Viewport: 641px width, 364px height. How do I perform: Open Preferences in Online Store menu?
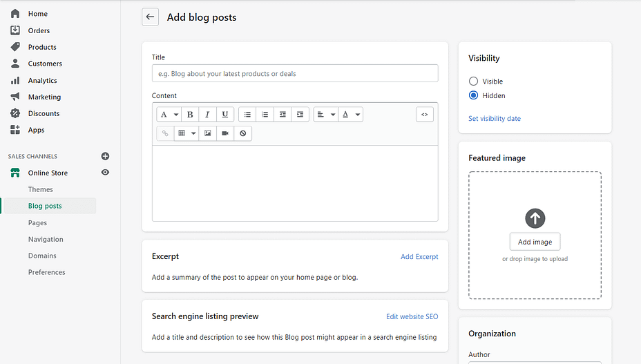point(46,272)
